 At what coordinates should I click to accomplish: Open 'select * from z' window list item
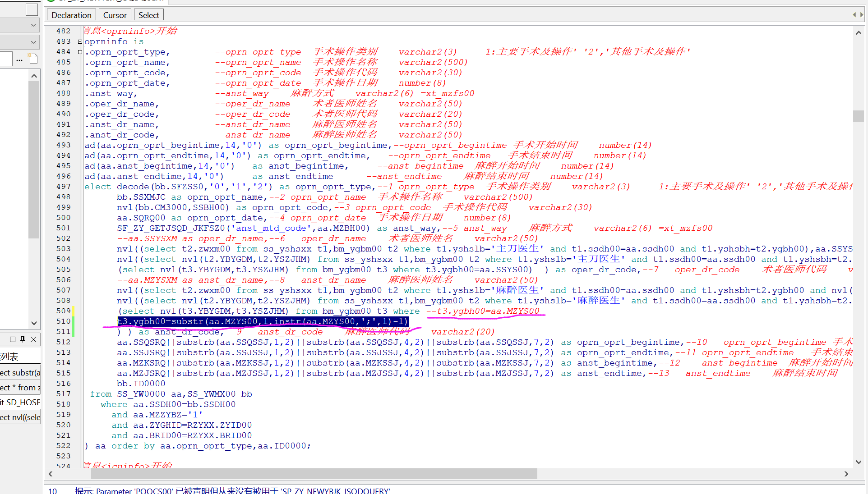(x=20, y=388)
